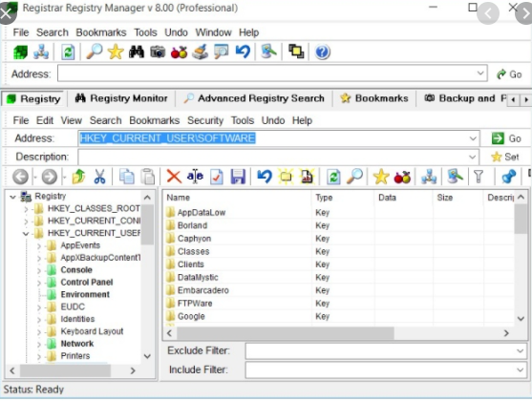The height and width of the screenshot is (401, 532).
Task: Click the back navigation arrow
Action: pos(20,177)
